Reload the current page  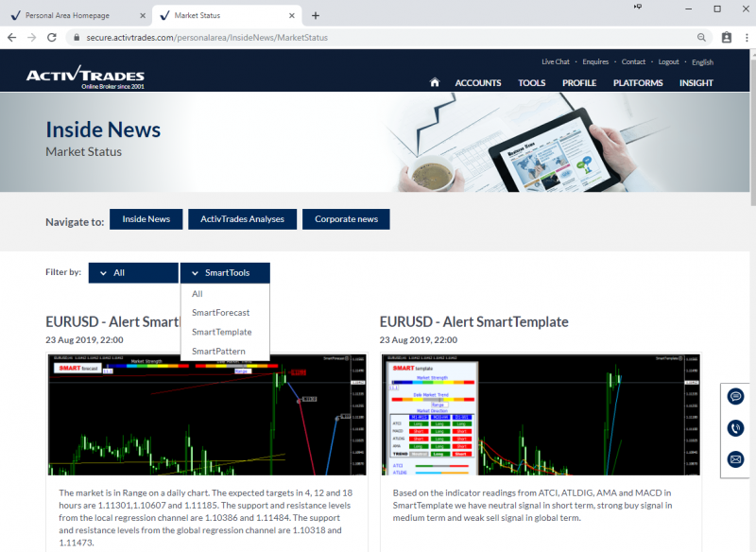[52, 38]
